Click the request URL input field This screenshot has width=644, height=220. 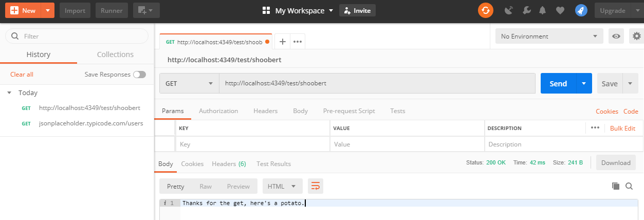click(378, 83)
